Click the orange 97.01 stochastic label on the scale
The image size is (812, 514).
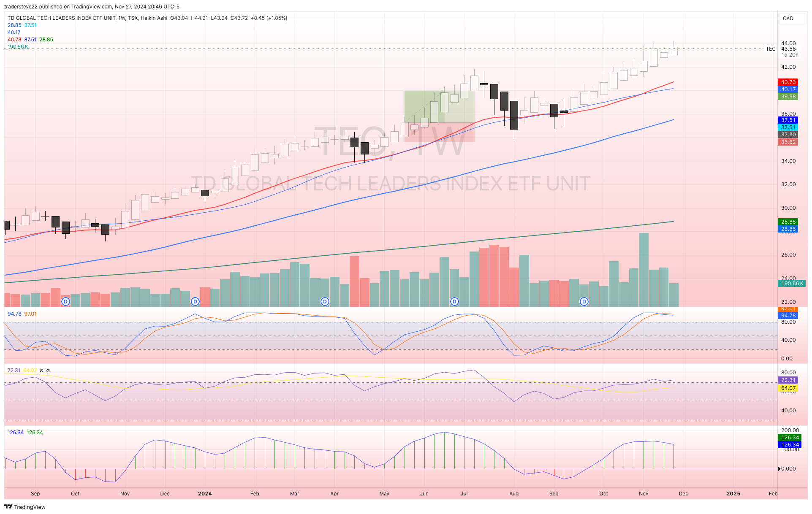click(x=788, y=309)
